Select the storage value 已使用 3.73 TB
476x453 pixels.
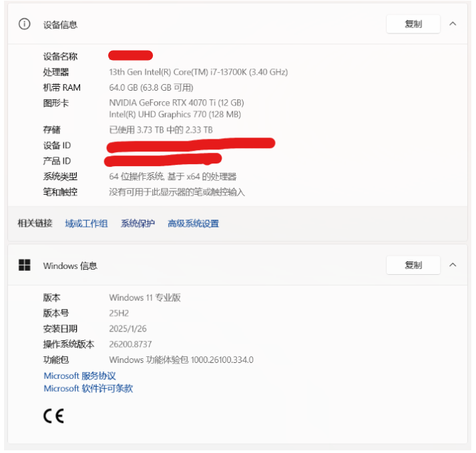[x=161, y=130]
